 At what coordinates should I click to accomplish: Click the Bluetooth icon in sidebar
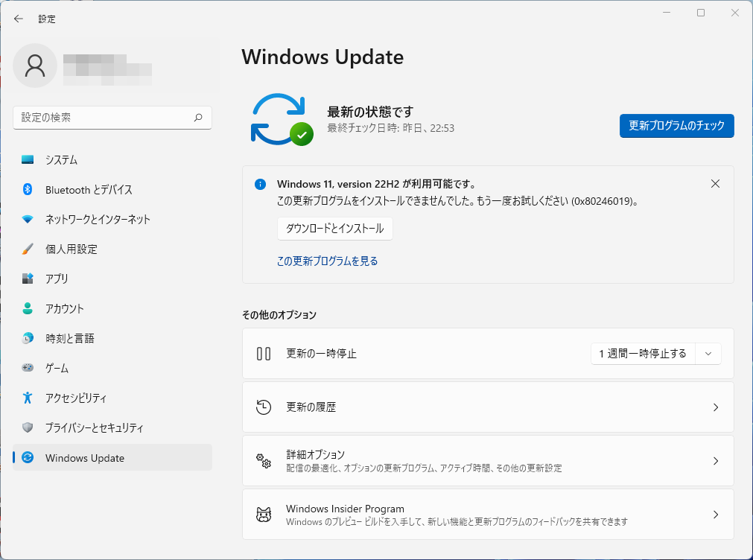[28, 189]
